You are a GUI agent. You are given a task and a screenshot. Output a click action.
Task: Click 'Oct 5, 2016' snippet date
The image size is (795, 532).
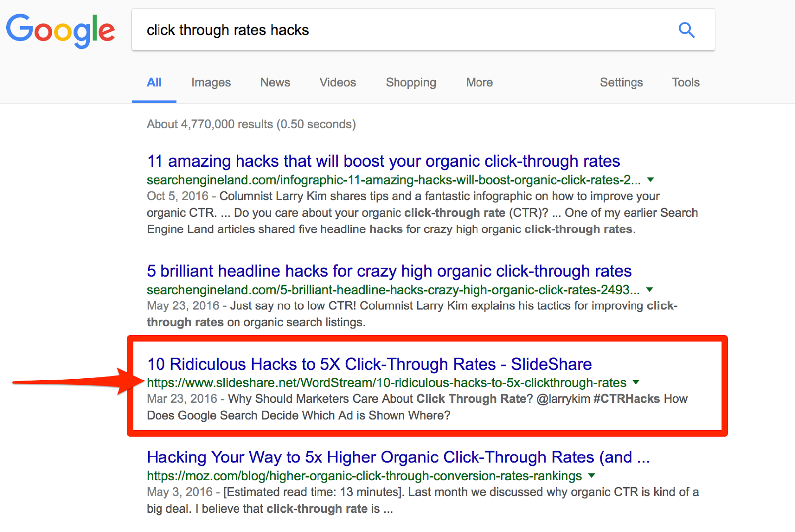[x=177, y=196]
